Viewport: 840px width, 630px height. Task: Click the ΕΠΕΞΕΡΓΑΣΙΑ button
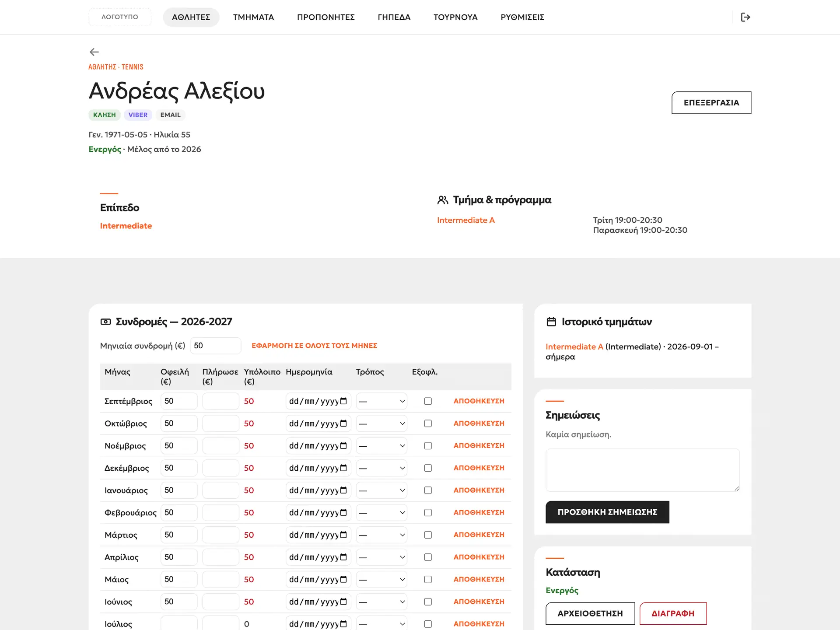(x=711, y=103)
